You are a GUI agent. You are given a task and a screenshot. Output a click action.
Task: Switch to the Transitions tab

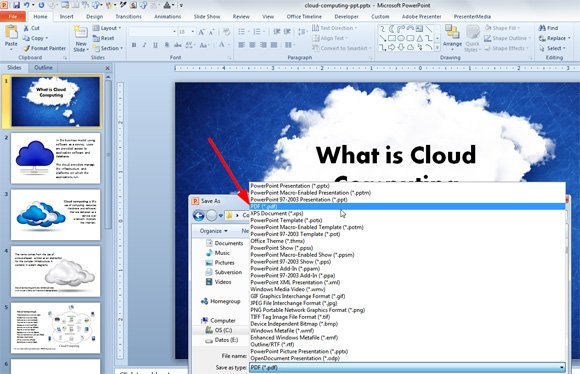pyautogui.click(x=128, y=17)
